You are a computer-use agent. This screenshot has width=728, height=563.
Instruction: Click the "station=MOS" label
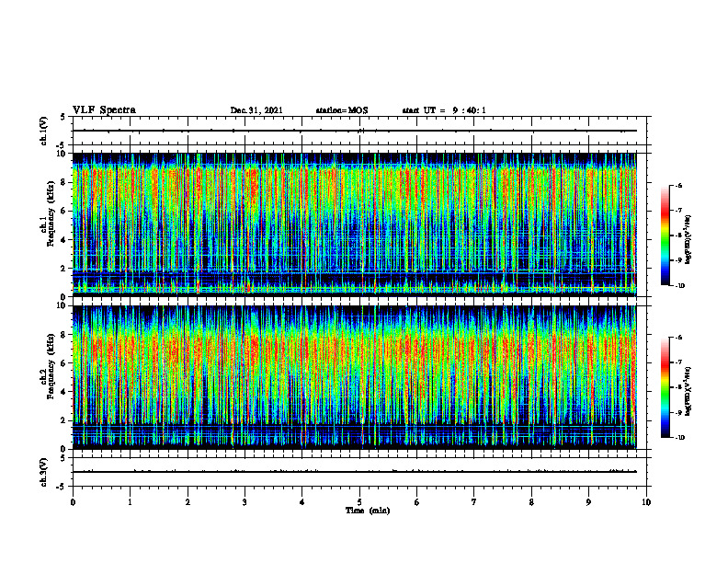point(342,110)
